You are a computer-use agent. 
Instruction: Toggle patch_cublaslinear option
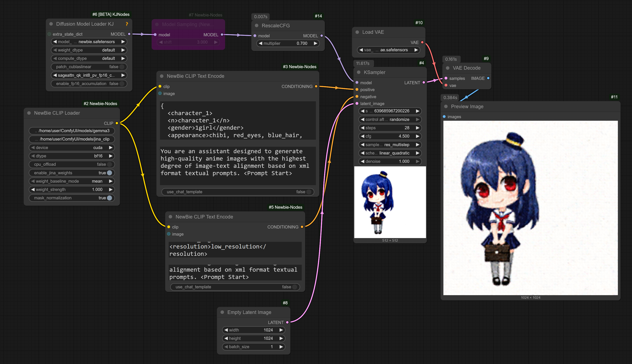122,67
